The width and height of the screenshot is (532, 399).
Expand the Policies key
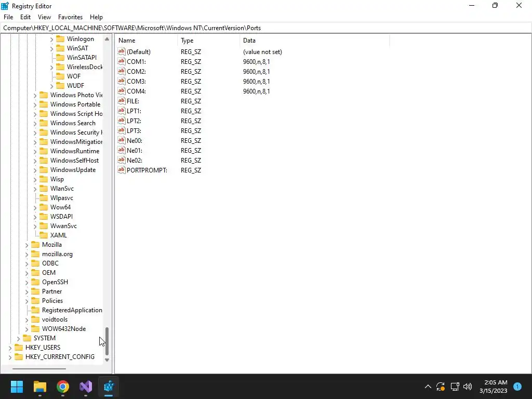tap(27, 301)
